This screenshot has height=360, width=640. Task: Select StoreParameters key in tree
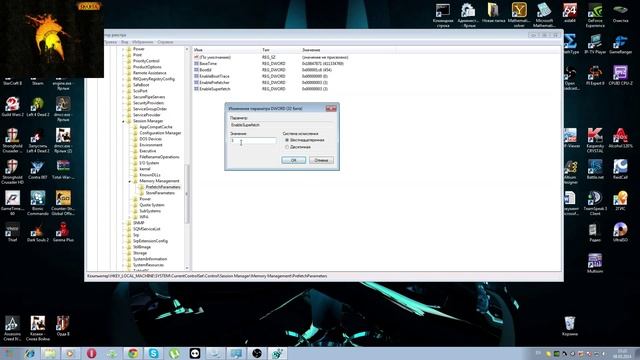coord(160,193)
